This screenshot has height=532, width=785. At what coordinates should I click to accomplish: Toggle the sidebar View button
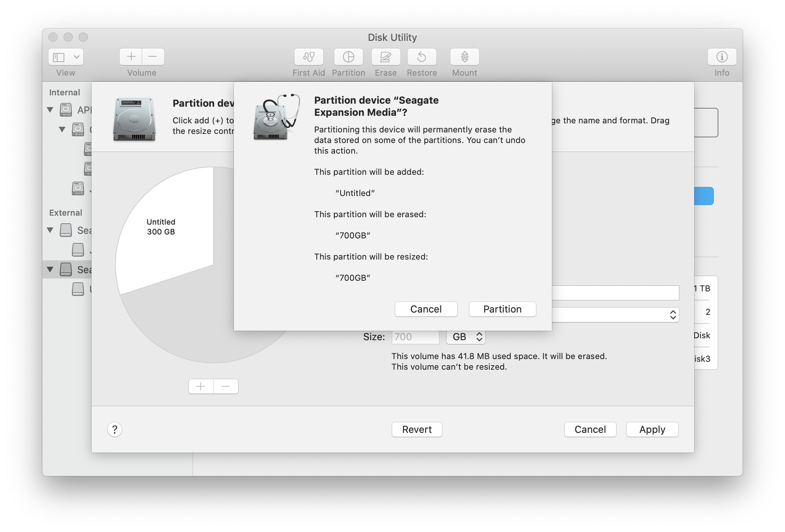tap(59, 57)
